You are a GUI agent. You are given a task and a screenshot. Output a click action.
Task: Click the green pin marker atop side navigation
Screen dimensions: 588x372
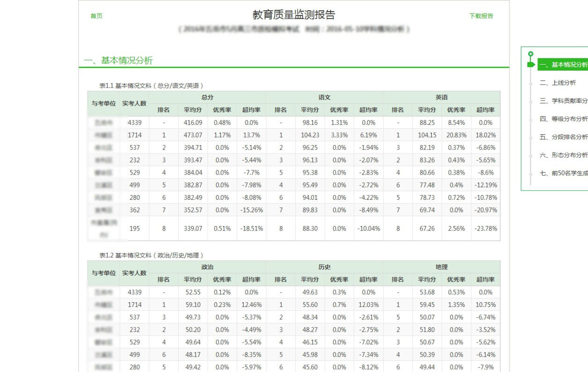coord(530,54)
